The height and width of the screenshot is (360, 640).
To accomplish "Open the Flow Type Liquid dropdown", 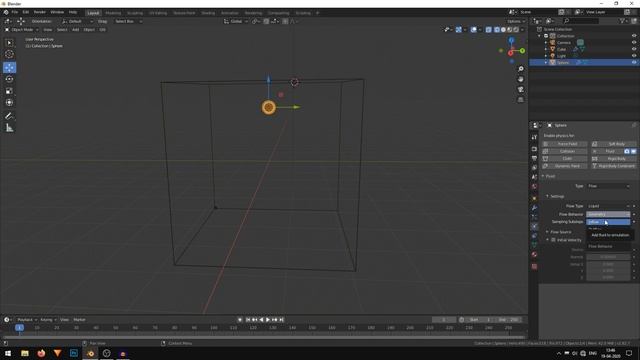I will pyautogui.click(x=609, y=206).
